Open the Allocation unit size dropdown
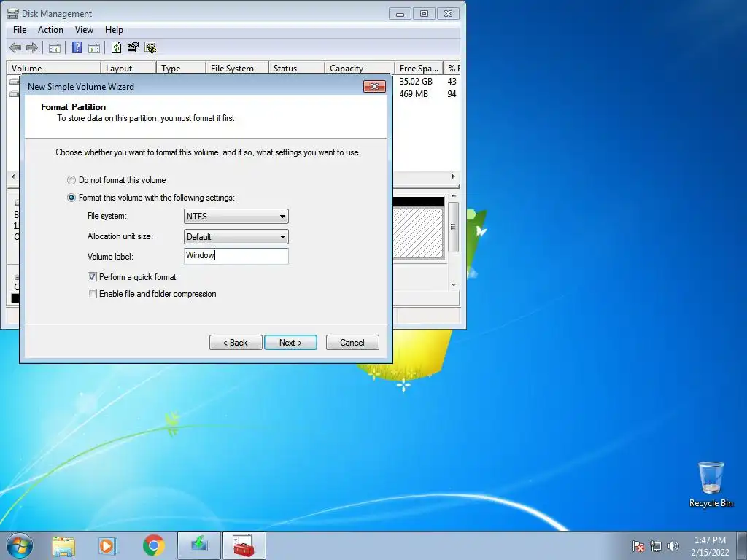 click(236, 237)
